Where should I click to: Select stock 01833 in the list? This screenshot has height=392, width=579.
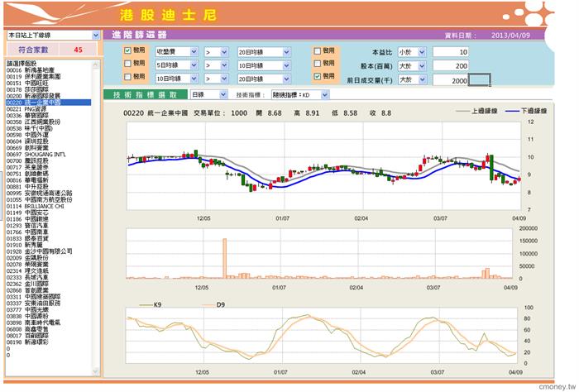coord(48,238)
